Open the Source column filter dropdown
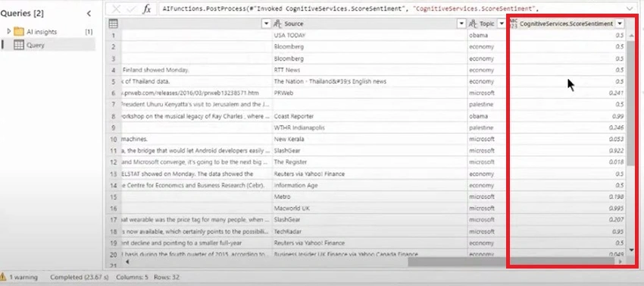644x286 pixels. (x=461, y=24)
